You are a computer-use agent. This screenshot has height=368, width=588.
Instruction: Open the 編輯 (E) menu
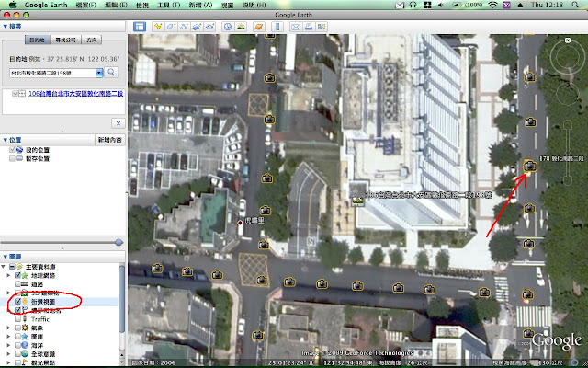116,5
